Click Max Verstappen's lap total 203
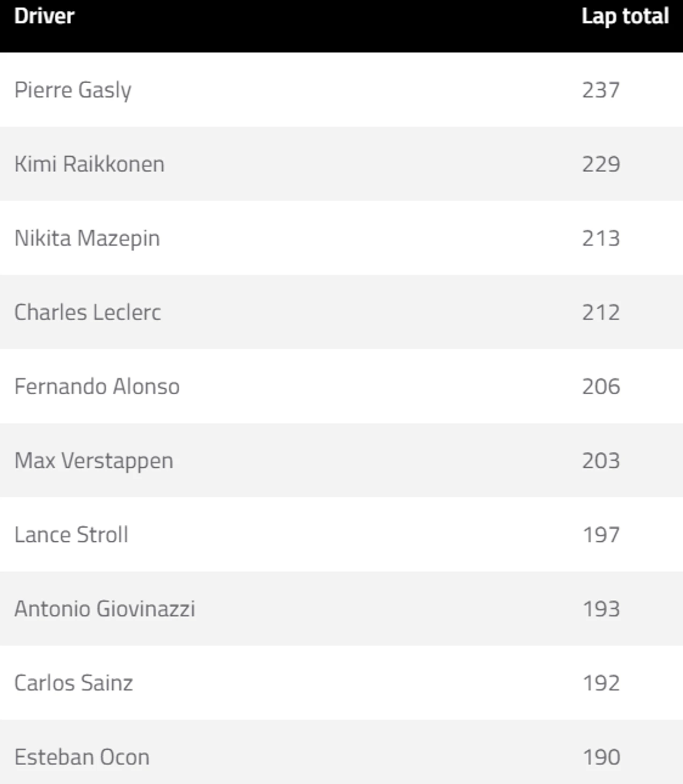 601,461
